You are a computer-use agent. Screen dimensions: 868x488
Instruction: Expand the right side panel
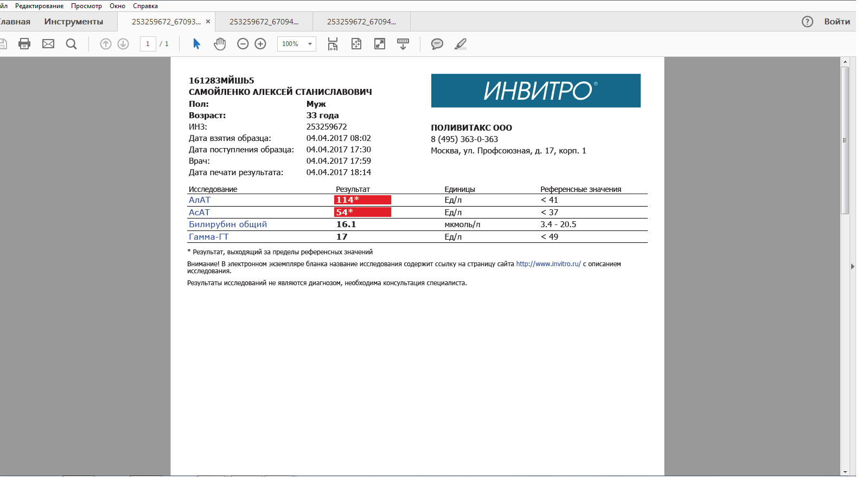(852, 266)
